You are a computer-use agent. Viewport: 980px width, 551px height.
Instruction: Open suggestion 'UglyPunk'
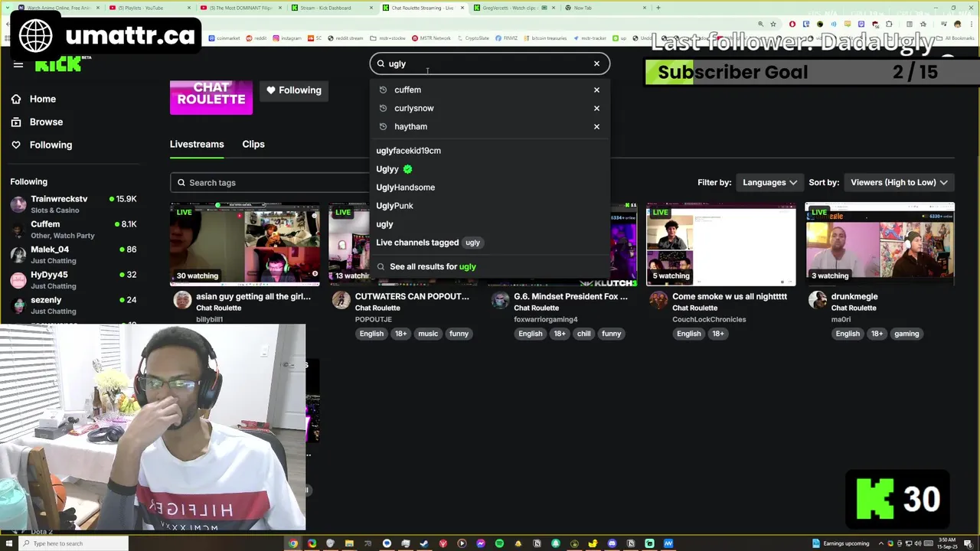[394, 206]
